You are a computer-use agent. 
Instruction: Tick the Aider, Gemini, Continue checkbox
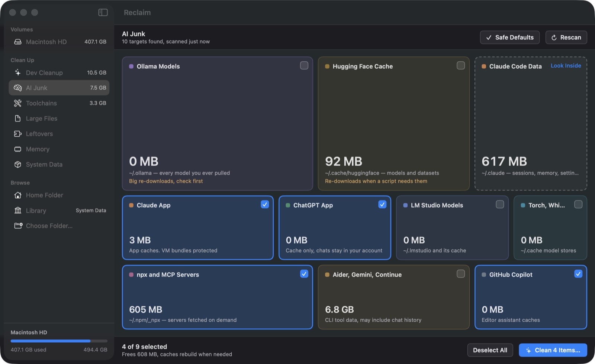point(461,274)
